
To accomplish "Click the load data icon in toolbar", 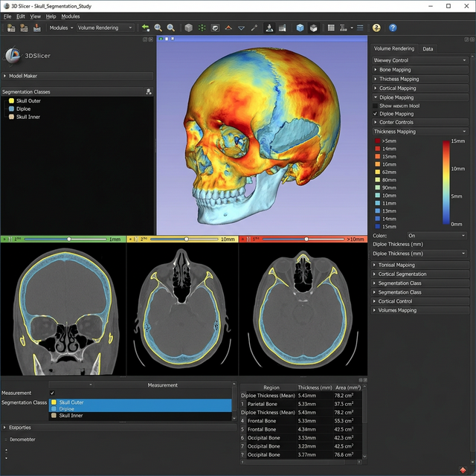I will [10, 28].
